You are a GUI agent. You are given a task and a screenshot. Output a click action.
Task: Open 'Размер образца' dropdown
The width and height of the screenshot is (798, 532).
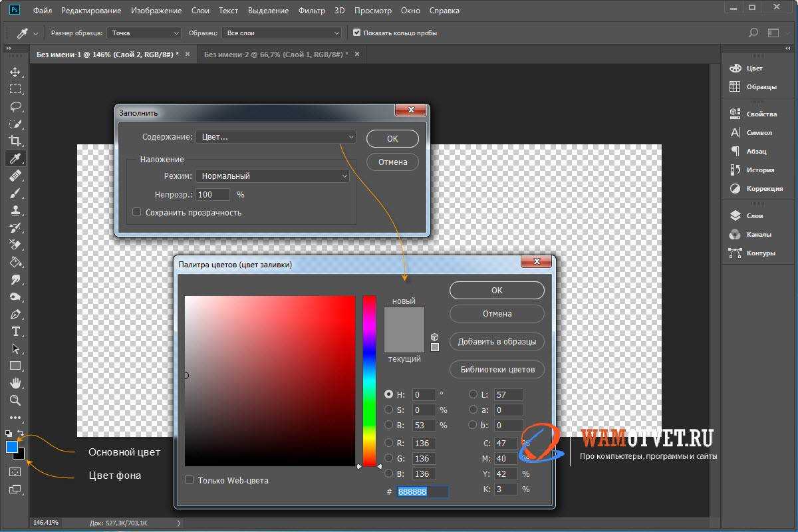tap(144, 33)
